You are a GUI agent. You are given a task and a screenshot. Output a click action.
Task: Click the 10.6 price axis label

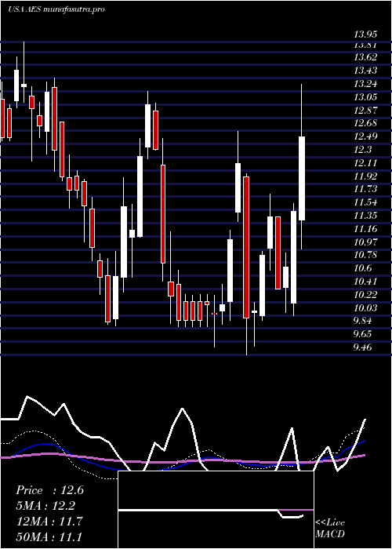pos(363,268)
